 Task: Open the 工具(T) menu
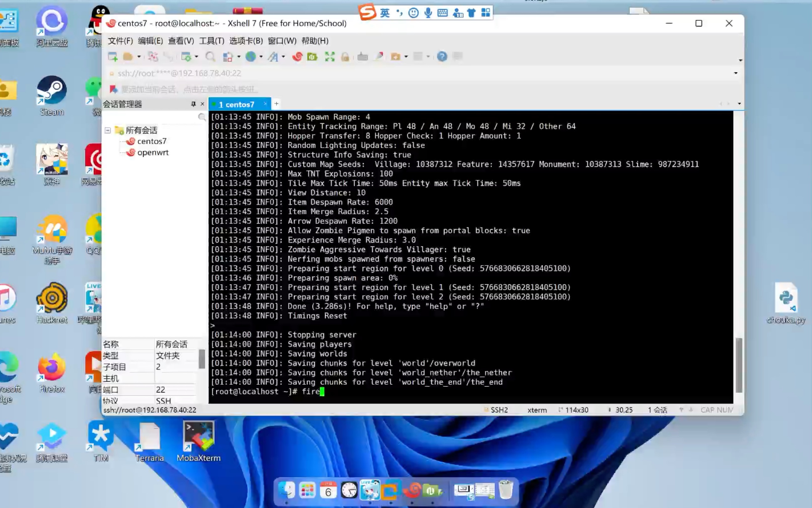point(211,41)
